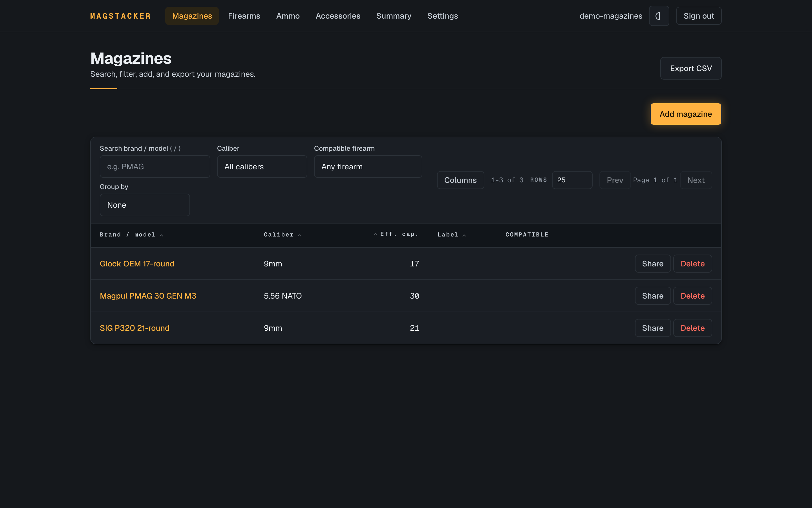Open the MAGSTACKER home logo
The image size is (812, 508).
[x=120, y=16]
